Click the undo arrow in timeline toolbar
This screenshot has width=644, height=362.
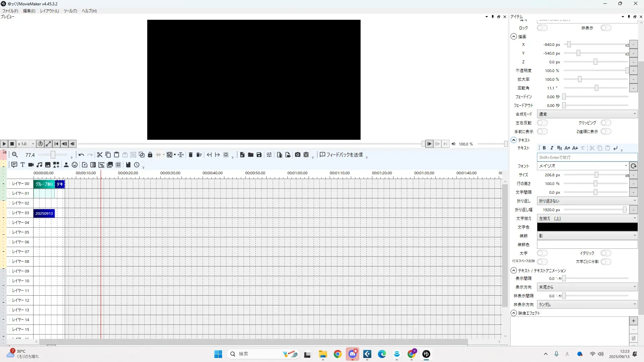pyautogui.click(x=81, y=155)
